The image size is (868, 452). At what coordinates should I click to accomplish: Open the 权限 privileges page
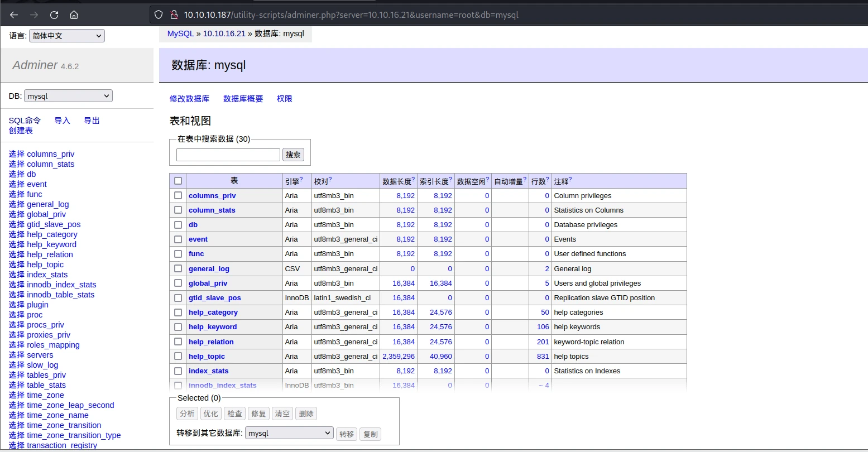(x=285, y=99)
